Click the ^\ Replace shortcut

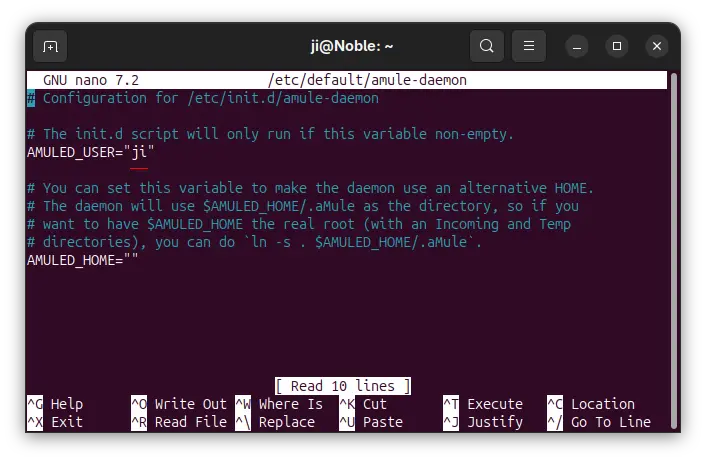275,422
